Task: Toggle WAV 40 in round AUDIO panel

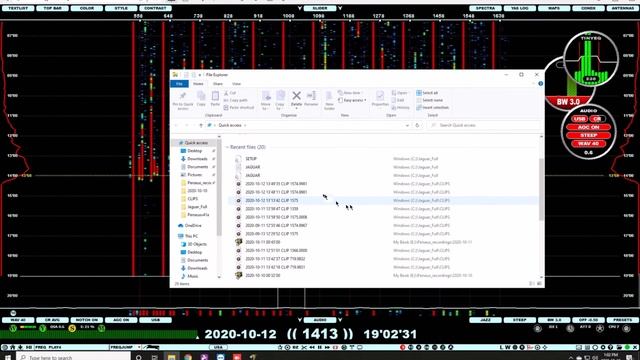Action: click(589, 143)
